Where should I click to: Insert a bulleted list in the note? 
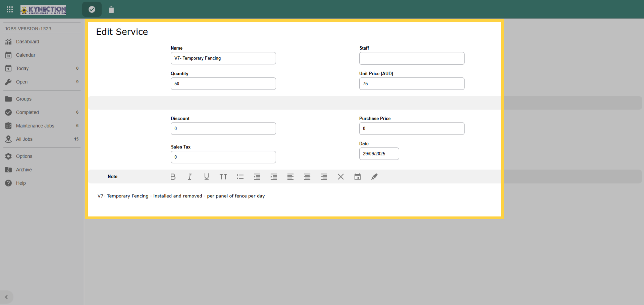coord(240,177)
